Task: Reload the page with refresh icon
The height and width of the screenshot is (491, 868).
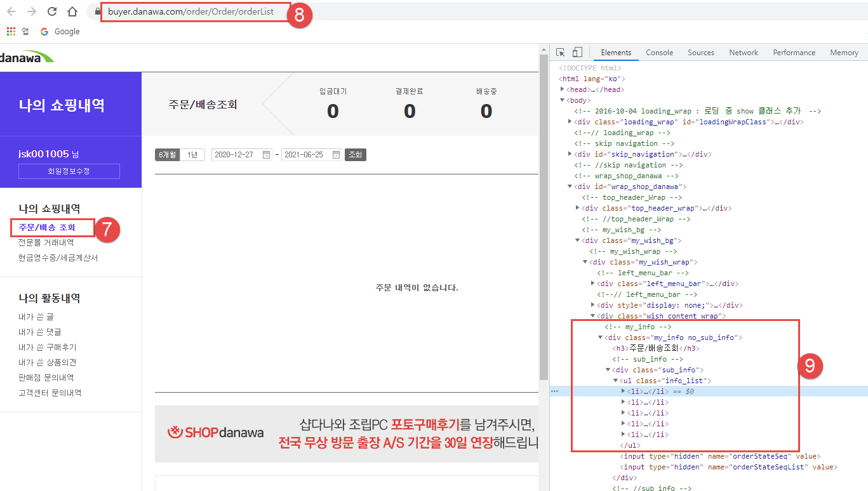Action: click(52, 11)
